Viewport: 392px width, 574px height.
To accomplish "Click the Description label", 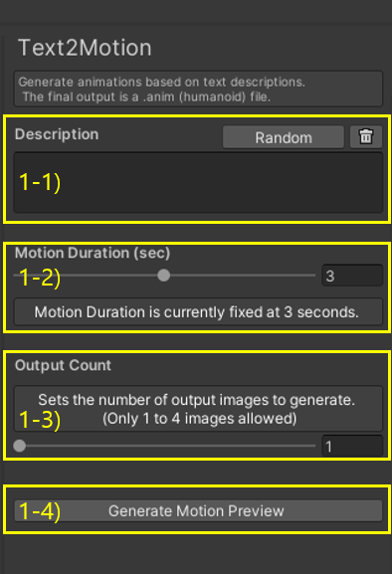I will tap(57, 134).
